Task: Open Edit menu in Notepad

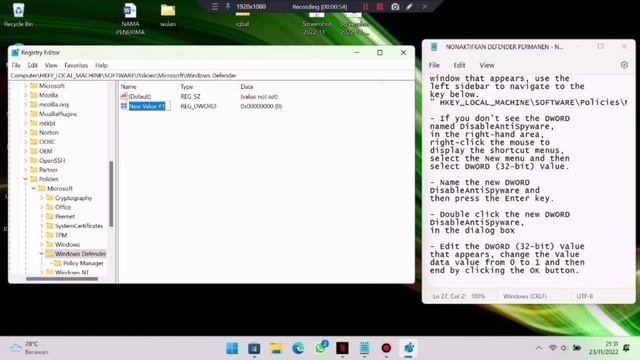Action: [x=459, y=65]
